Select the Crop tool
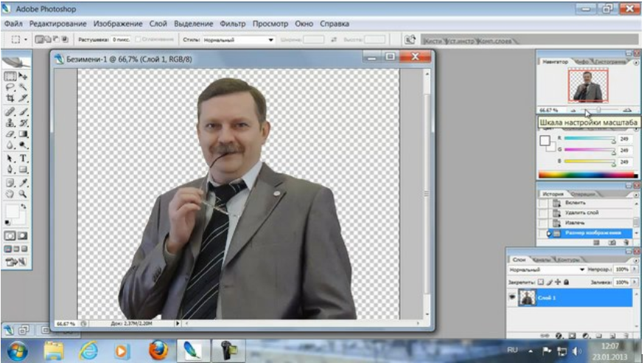644x363 pixels. 10,98
